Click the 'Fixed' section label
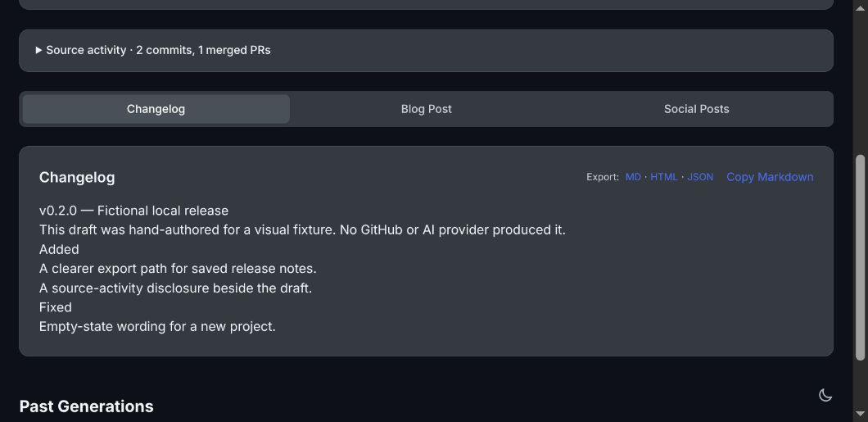The height and width of the screenshot is (422, 868). click(x=56, y=307)
